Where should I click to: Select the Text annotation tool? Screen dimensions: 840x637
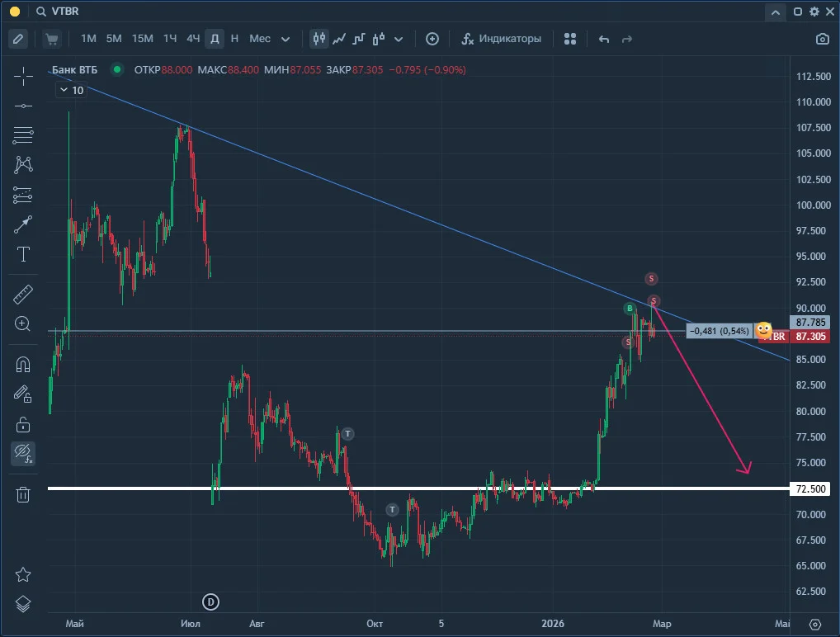23,254
